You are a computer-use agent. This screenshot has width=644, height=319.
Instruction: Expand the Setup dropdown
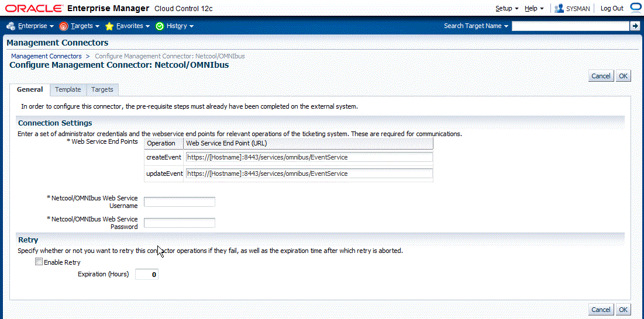(x=507, y=8)
